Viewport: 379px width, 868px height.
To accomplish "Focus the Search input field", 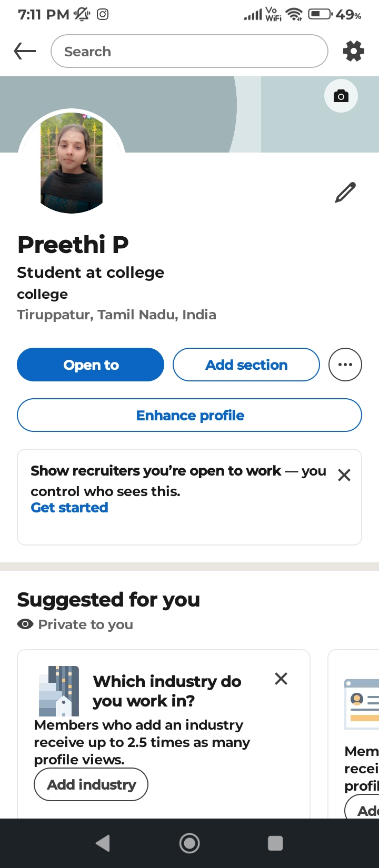I will [x=189, y=52].
